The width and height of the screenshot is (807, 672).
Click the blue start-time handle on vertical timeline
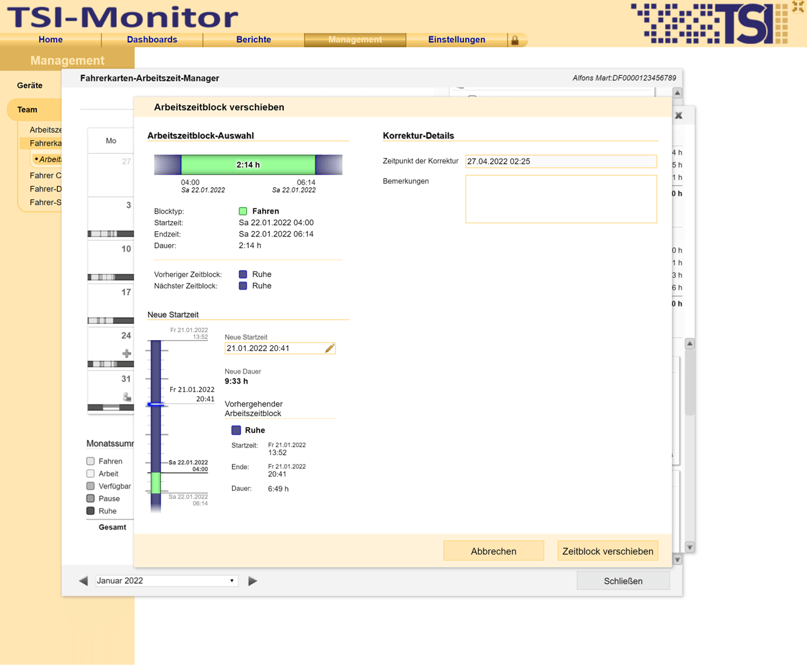pos(156,405)
